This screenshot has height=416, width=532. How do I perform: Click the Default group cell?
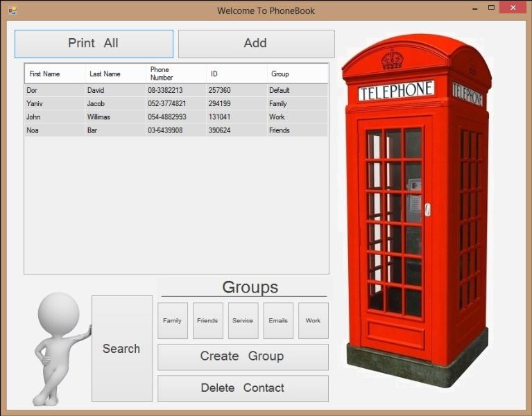tap(298, 90)
